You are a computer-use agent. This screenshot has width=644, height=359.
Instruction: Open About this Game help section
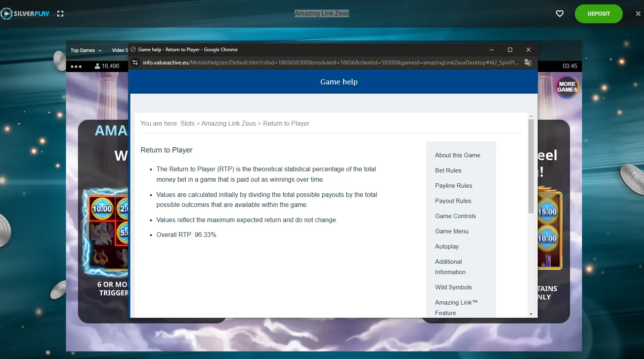point(458,155)
